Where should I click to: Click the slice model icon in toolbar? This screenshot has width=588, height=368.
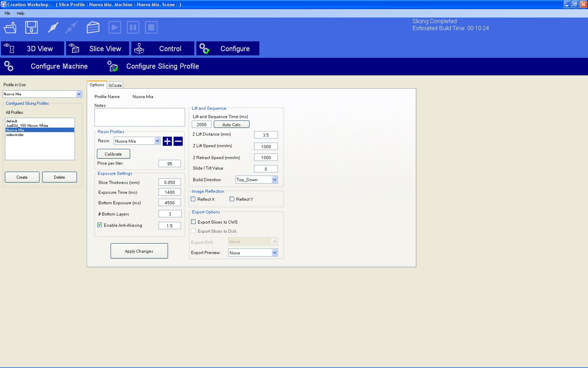(x=93, y=27)
